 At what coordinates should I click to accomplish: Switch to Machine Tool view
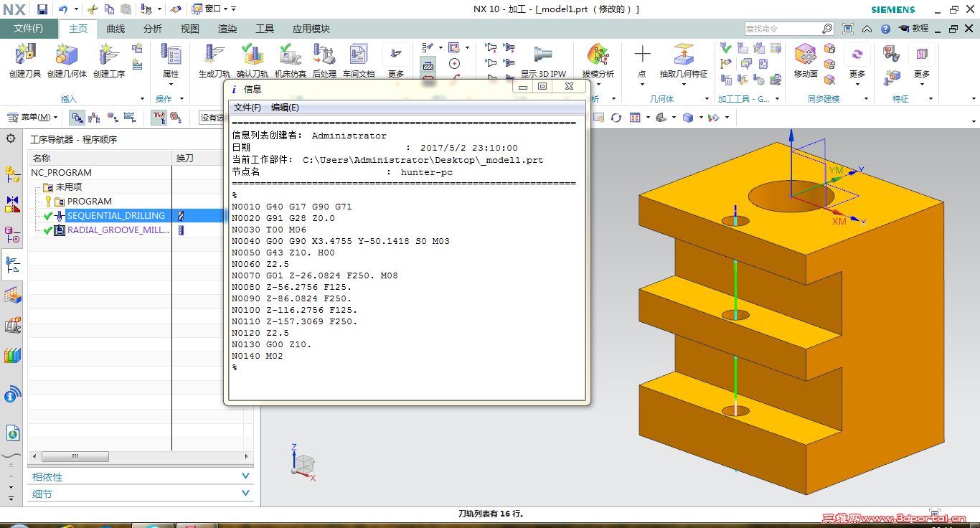coord(94,117)
